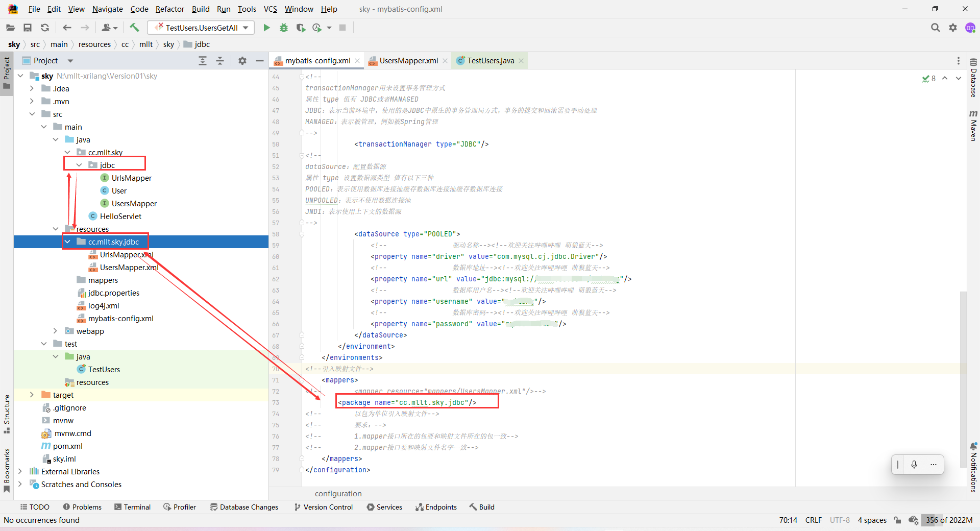Switch to the TestUsers.java editor tab
Image resolution: width=980 pixels, height=531 pixels.
490,61
